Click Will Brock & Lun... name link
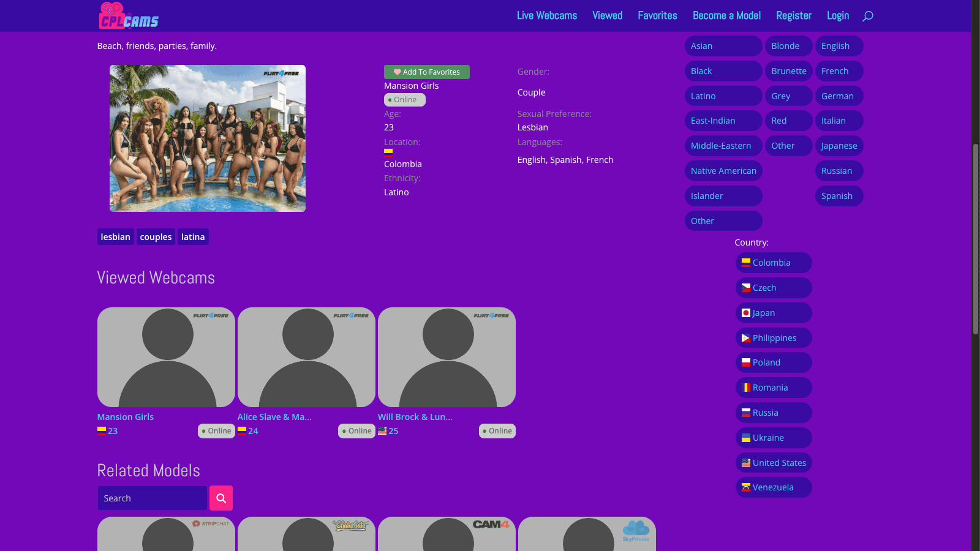The image size is (980, 551). pyautogui.click(x=415, y=417)
